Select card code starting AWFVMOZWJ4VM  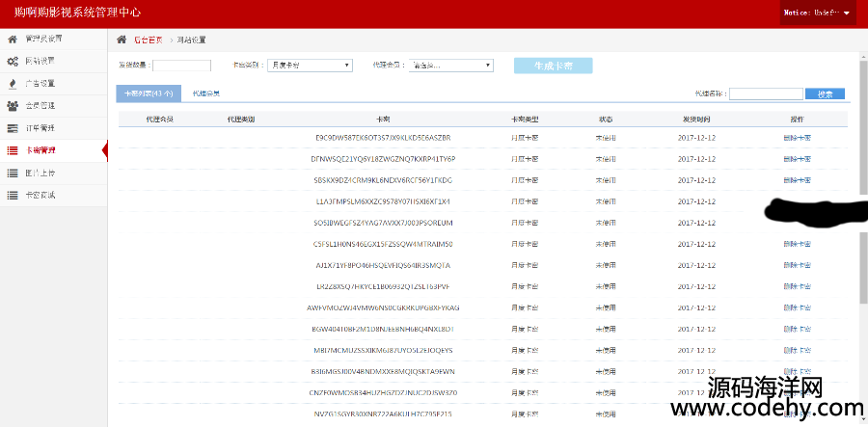pos(383,308)
